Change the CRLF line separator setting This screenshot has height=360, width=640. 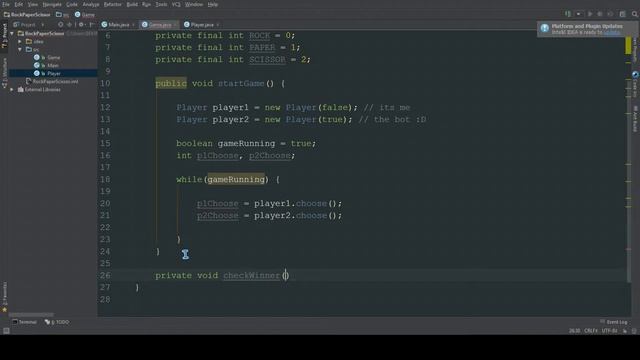coord(591,331)
